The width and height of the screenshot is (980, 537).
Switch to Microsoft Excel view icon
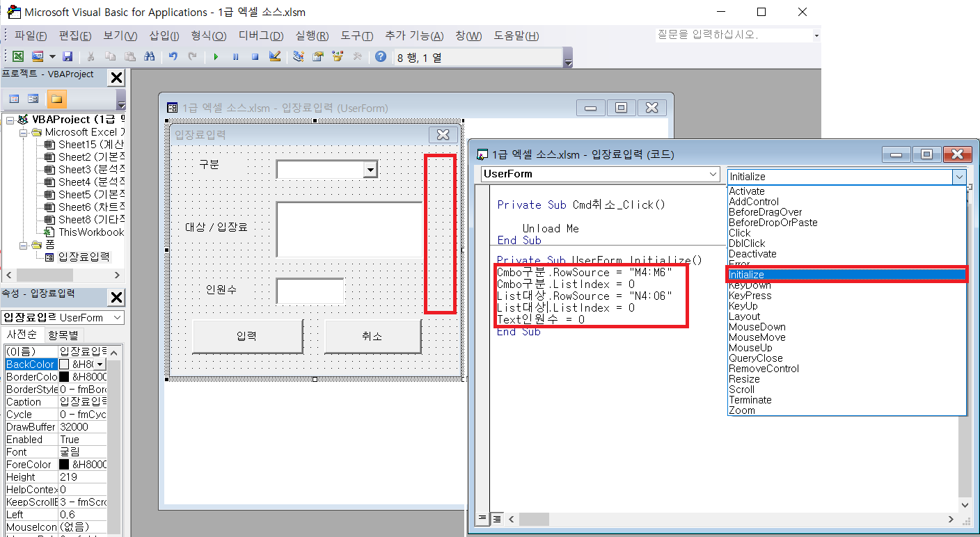tap(18, 57)
